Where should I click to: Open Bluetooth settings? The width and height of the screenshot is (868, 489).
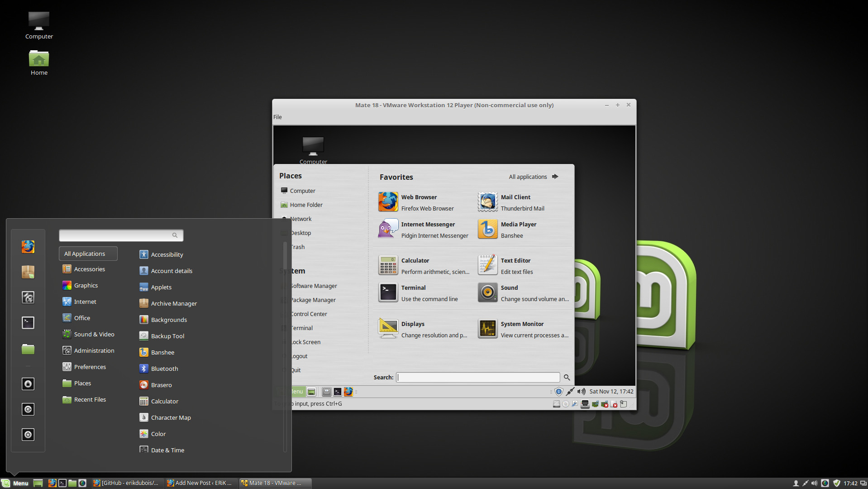(x=158, y=369)
